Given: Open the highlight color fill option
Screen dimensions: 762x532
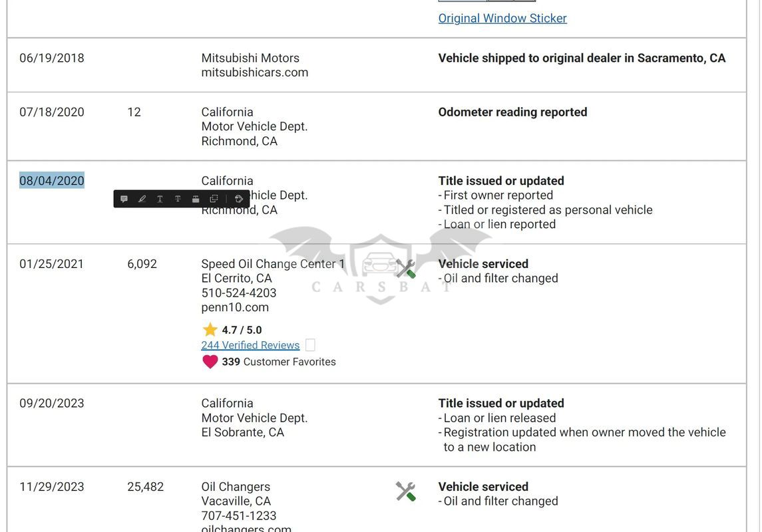Looking at the screenshot, I should pos(239,199).
